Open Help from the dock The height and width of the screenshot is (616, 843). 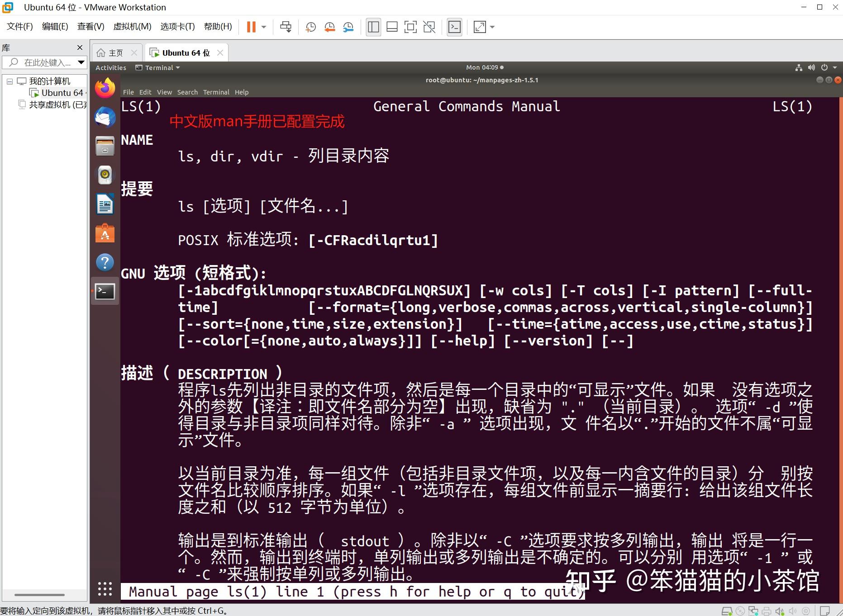[105, 262]
